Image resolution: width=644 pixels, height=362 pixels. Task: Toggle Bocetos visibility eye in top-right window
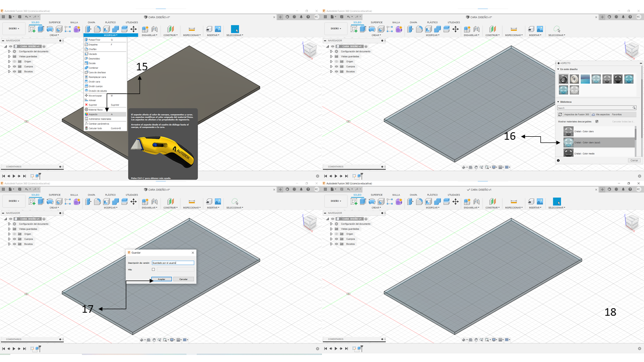point(336,71)
